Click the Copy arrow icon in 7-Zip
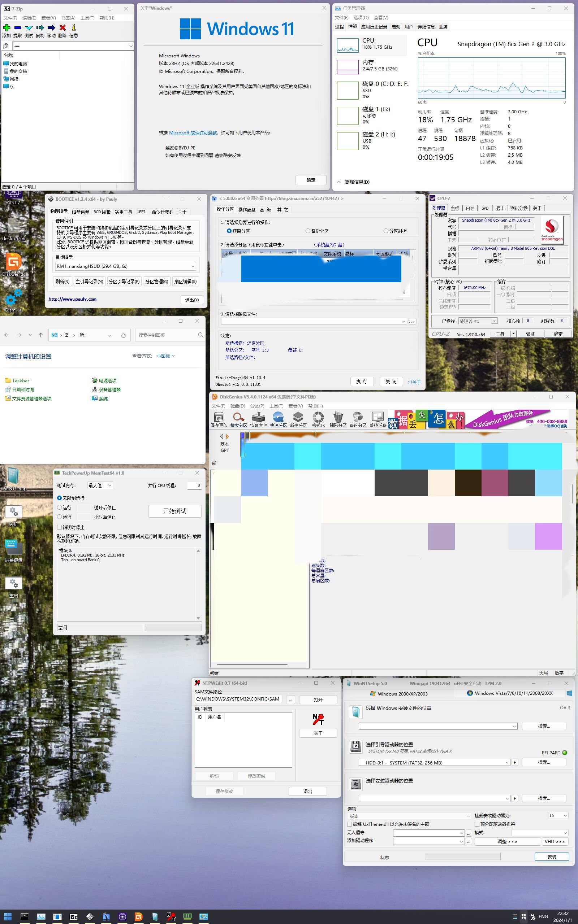The image size is (578, 924). pyautogui.click(x=40, y=27)
